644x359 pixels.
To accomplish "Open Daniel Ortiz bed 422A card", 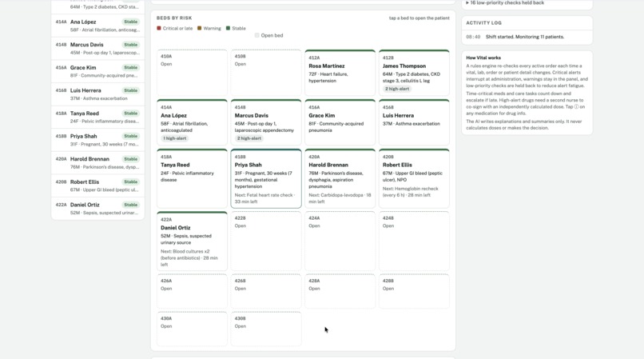I will [x=192, y=241].
